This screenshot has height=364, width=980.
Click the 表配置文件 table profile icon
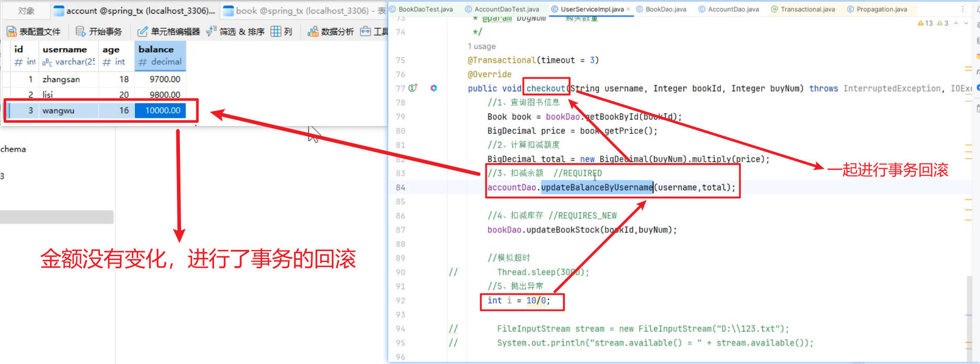(12, 32)
